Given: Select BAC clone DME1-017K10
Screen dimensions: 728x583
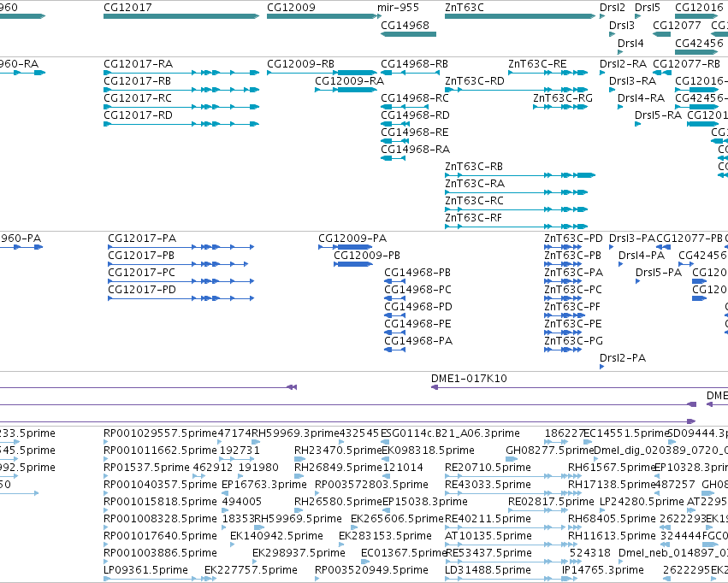Looking at the screenshot, I should coord(579,387).
